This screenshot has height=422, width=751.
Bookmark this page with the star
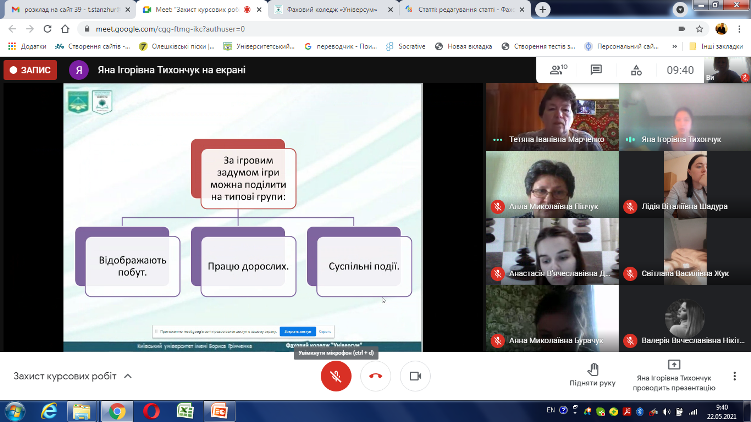pyautogui.click(x=699, y=29)
